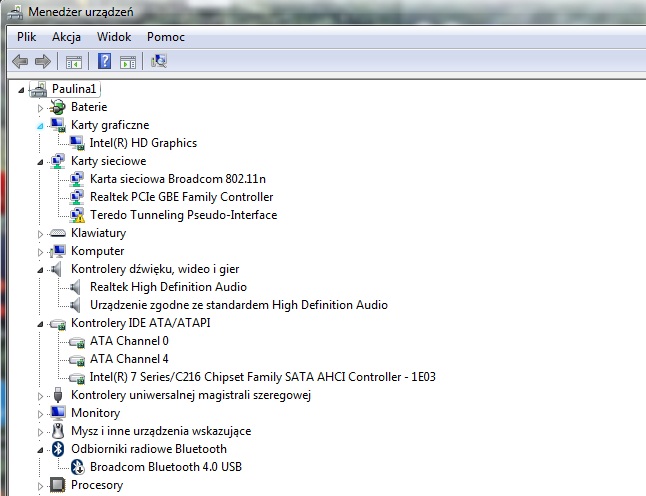Select Realtek PCIe GBE Family Controller
The image size is (646, 496).
182,197
